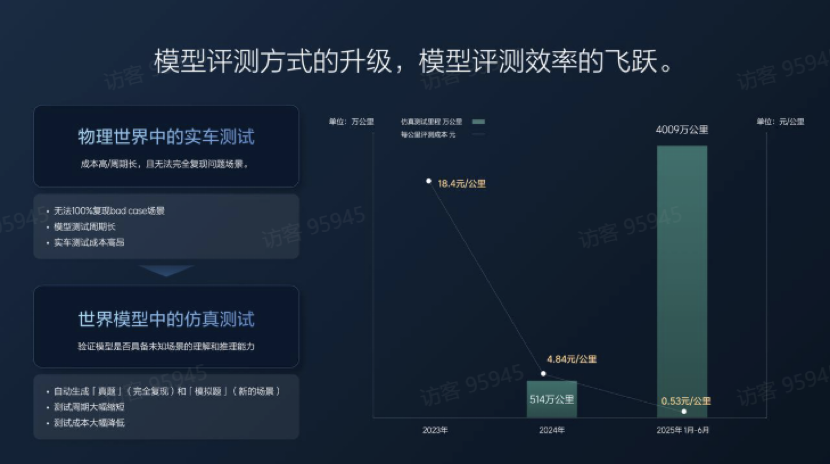Click bullet '测试周期大幅缩短'
Viewport: 830px width, 464px height.
[89, 407]
